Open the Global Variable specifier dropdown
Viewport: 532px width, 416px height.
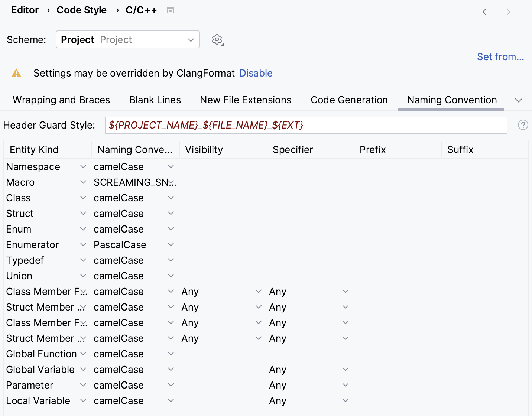(x=345, y=369)
